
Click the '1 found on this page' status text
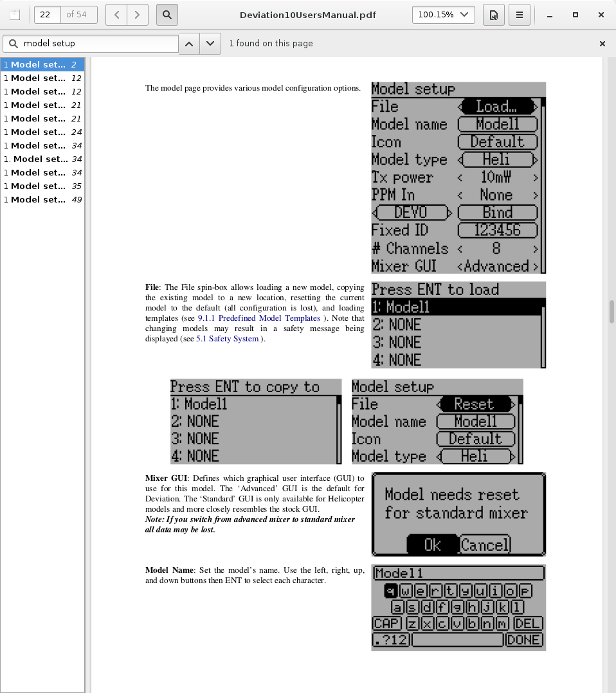271,43
